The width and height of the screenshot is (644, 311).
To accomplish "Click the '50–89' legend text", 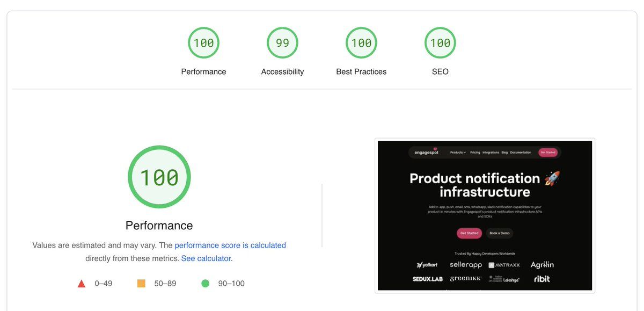I will pyautogui.click(x=165, y=283).
